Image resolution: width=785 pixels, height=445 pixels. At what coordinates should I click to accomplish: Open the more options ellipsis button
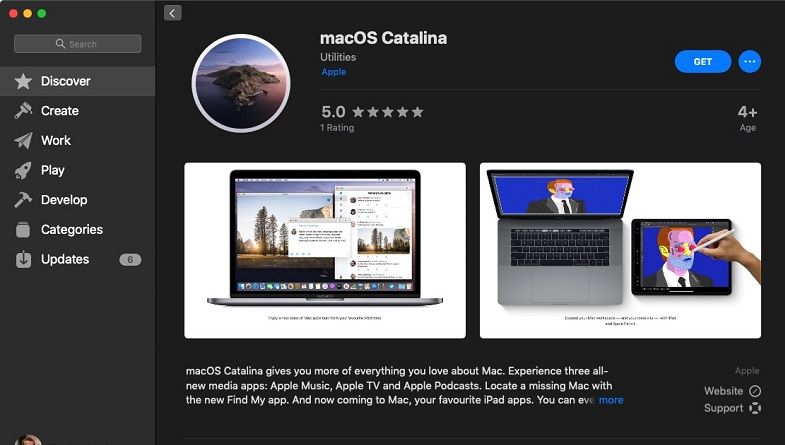point(749,62)
